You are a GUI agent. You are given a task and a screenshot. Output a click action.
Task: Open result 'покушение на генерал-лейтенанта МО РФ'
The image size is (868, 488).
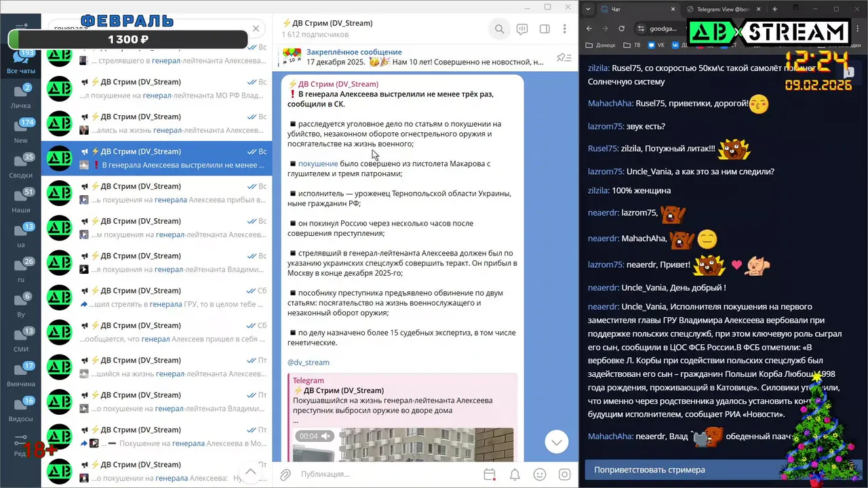click(x=157, y=88)
